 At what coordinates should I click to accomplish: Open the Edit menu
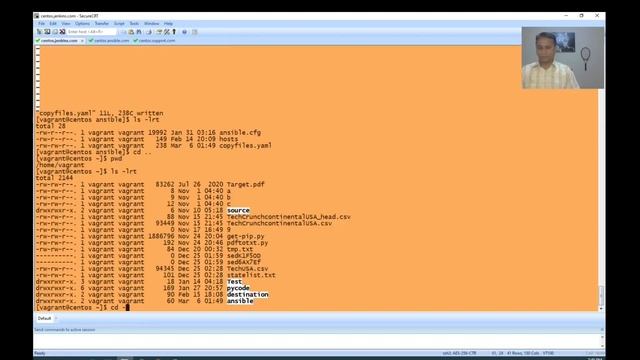click(x=53, y=24)
